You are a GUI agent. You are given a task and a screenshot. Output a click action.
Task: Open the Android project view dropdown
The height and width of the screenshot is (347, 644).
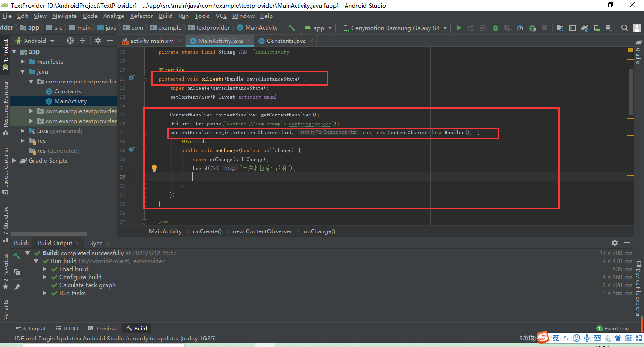click(35, 41)
